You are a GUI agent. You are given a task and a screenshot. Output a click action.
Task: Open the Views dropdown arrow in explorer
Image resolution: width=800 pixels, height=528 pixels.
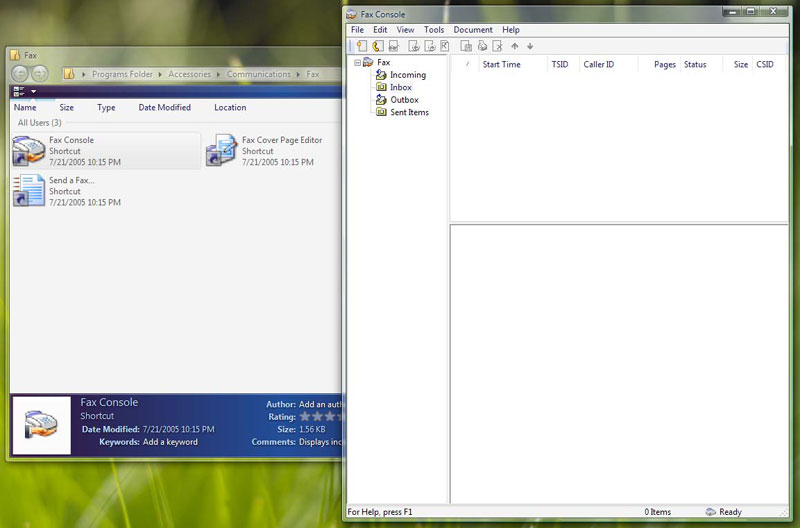(x=33, y=91)
